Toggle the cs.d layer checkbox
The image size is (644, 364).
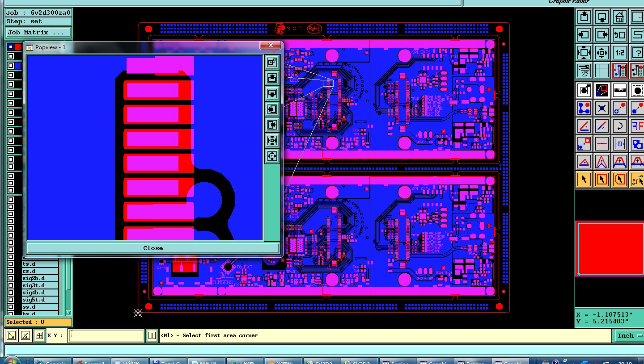click(11, 271)
